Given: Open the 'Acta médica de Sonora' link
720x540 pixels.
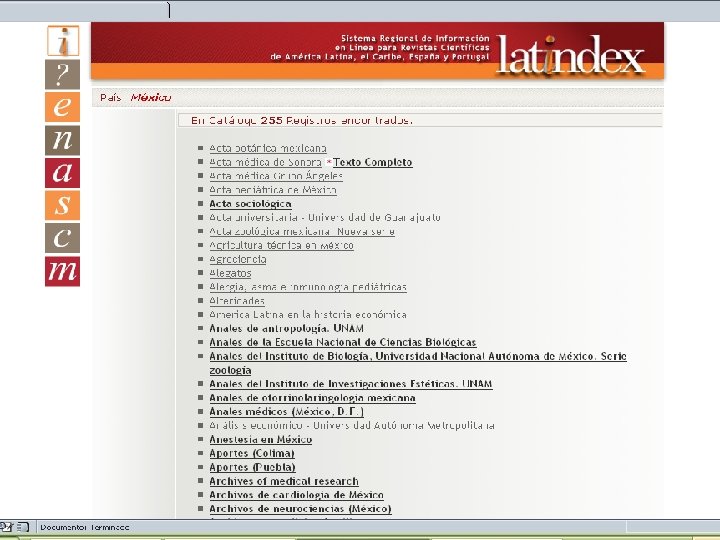Looking at the screenshot, I should pos(265,162).
